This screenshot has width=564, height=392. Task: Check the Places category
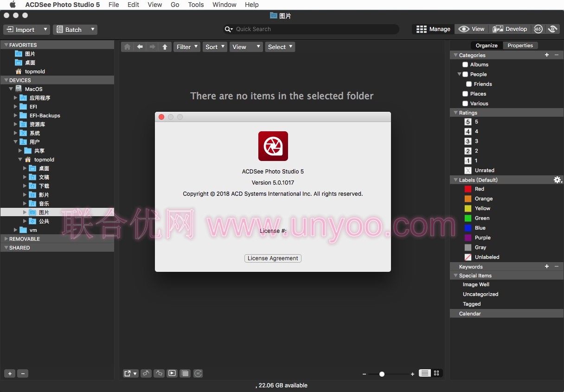465,94
